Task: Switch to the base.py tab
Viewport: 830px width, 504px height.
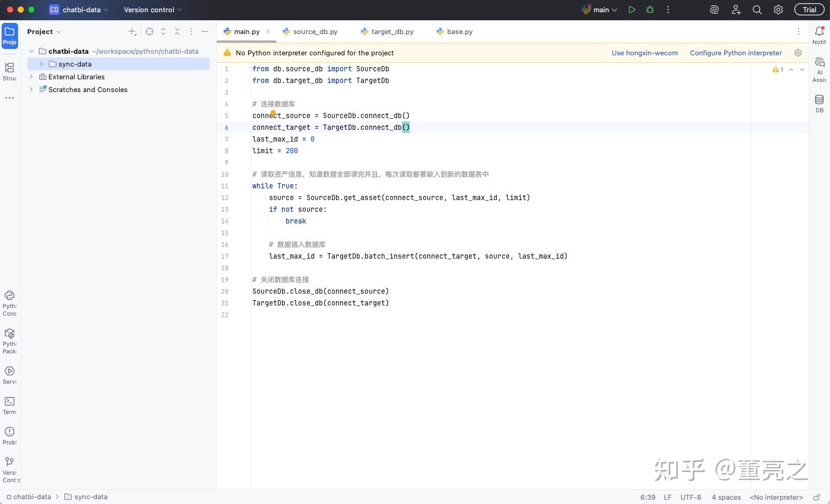Action: 455,31
